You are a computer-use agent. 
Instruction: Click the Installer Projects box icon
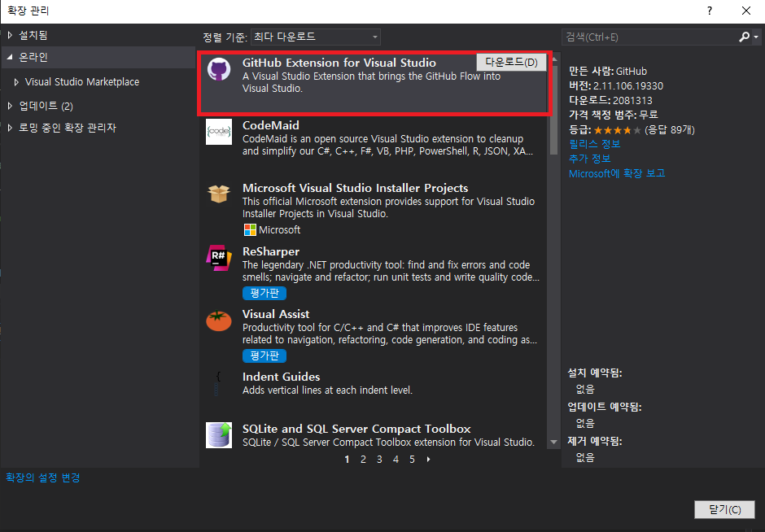pyautogui.click(x=219, y=194)
